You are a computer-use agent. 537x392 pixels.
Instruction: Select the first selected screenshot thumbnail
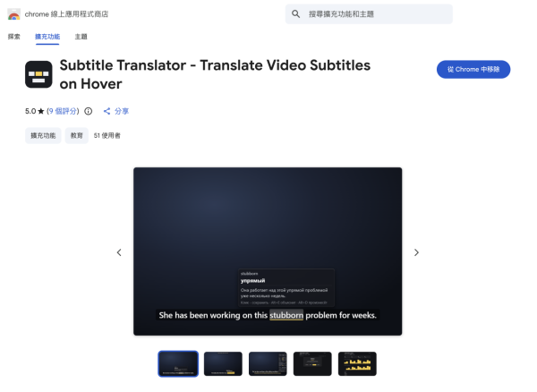(x=178, y=363)
